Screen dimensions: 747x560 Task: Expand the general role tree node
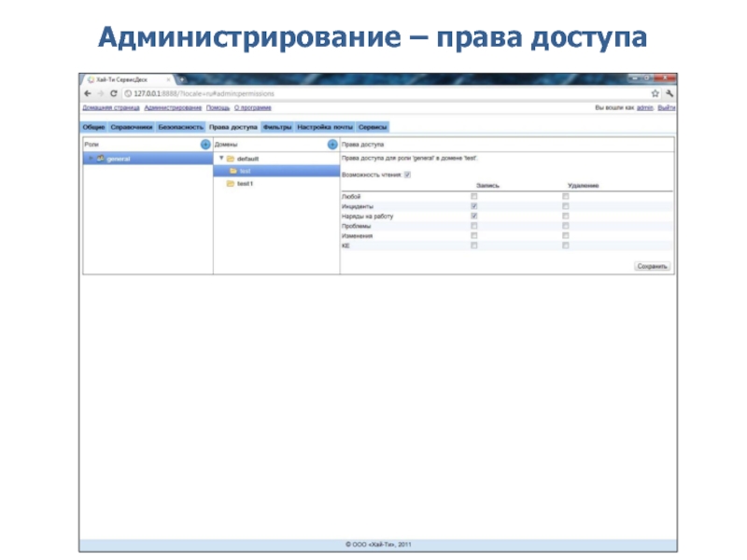tap(90, 159)
